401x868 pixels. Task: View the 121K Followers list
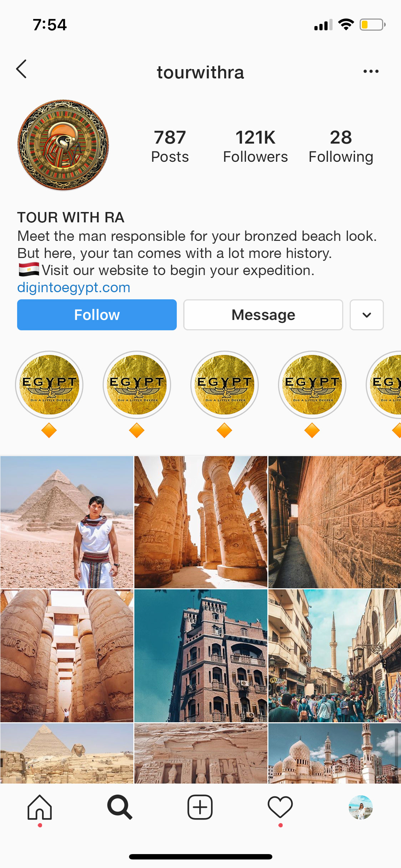(x=255, y=146)
